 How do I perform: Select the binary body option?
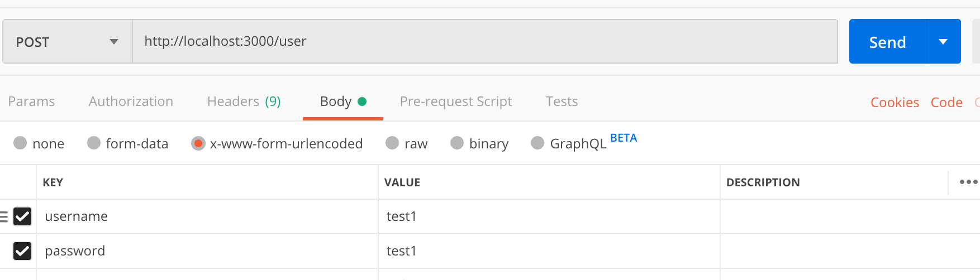pos(457,143)
